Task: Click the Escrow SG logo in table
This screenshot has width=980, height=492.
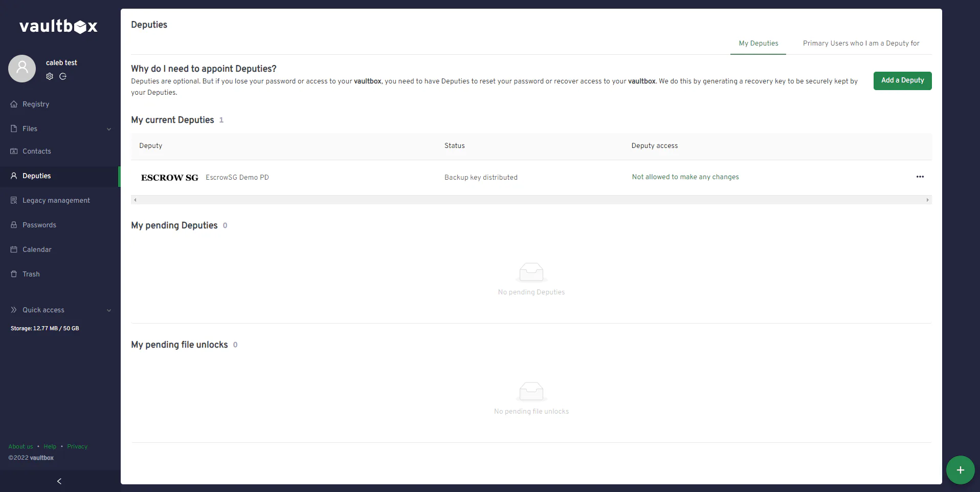Action: point(170,178)
